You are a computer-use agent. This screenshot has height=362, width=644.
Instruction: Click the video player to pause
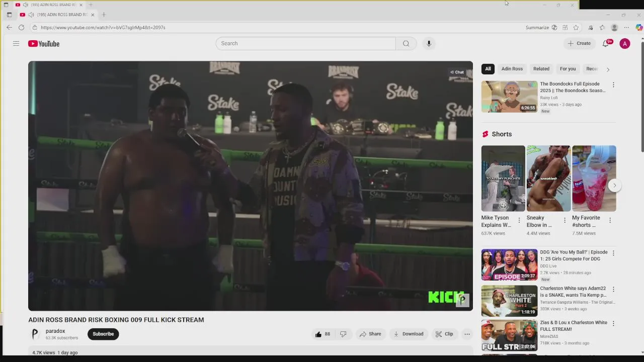point(251,186)
